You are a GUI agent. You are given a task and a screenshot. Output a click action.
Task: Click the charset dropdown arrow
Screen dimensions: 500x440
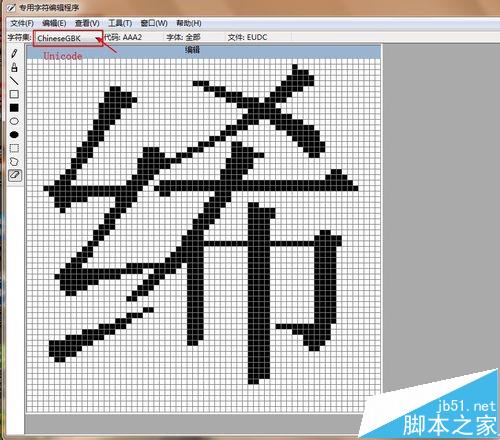(98, 39)
